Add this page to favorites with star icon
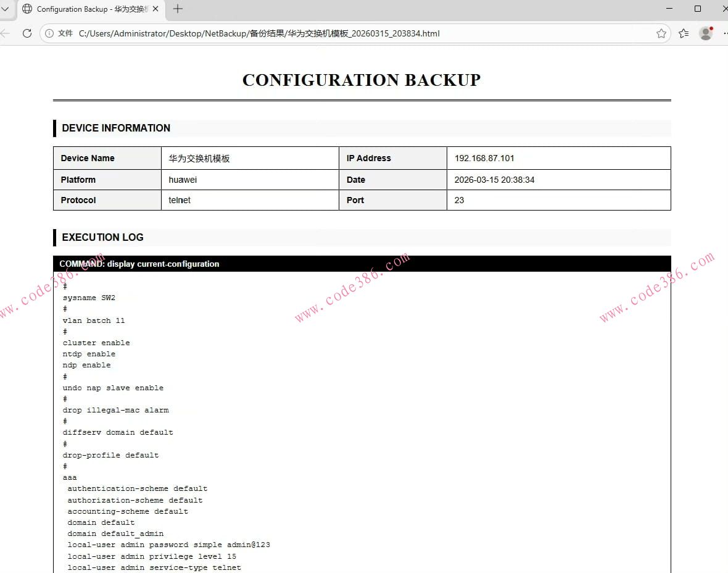Viewport: 728px width, 573px height. pos(661,33)
